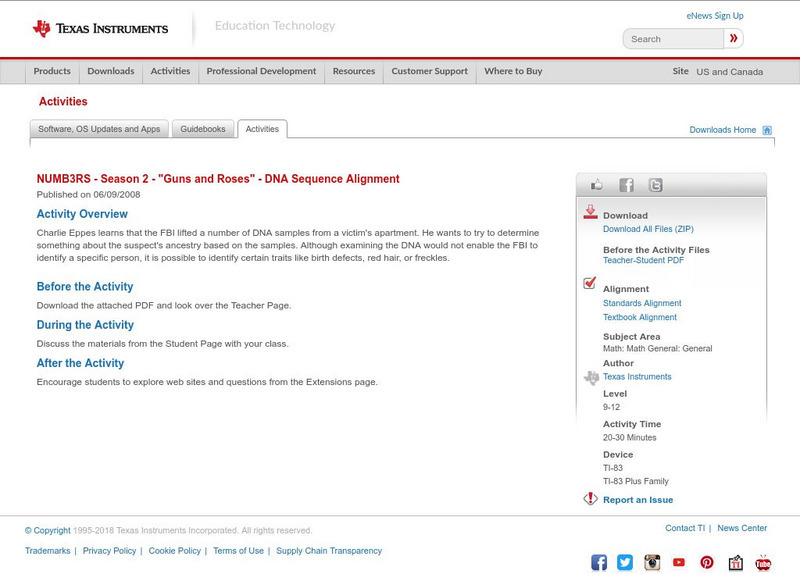This screenshot has width=800, height=574.
Task: Click the Before the Activity heading
Action: coord(85,287)
